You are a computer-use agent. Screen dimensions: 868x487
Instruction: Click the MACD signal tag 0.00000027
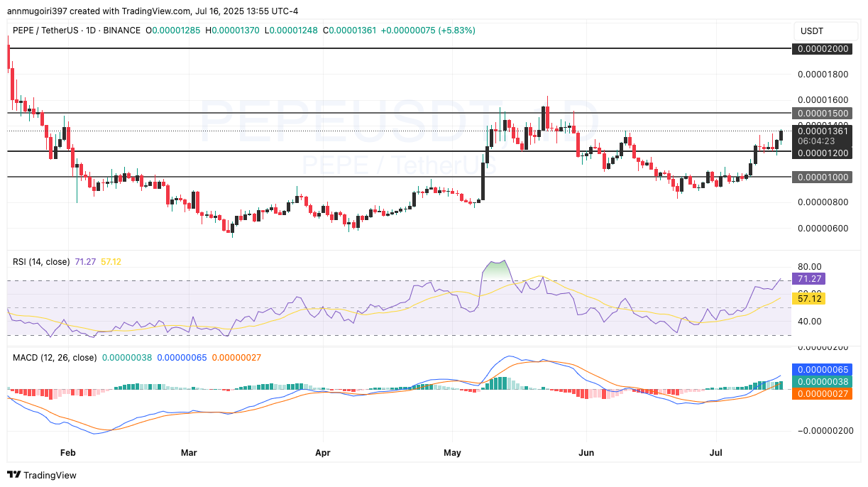pyautogui.click(x=823, y=393)
